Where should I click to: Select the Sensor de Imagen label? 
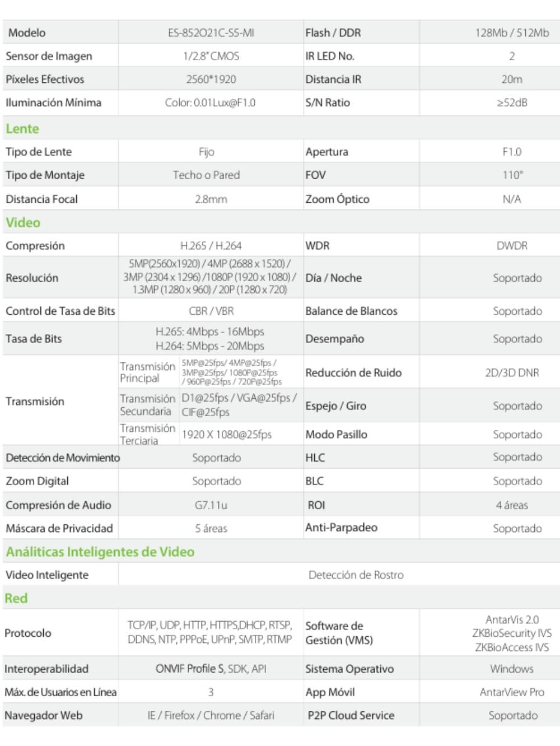[49, 56]
